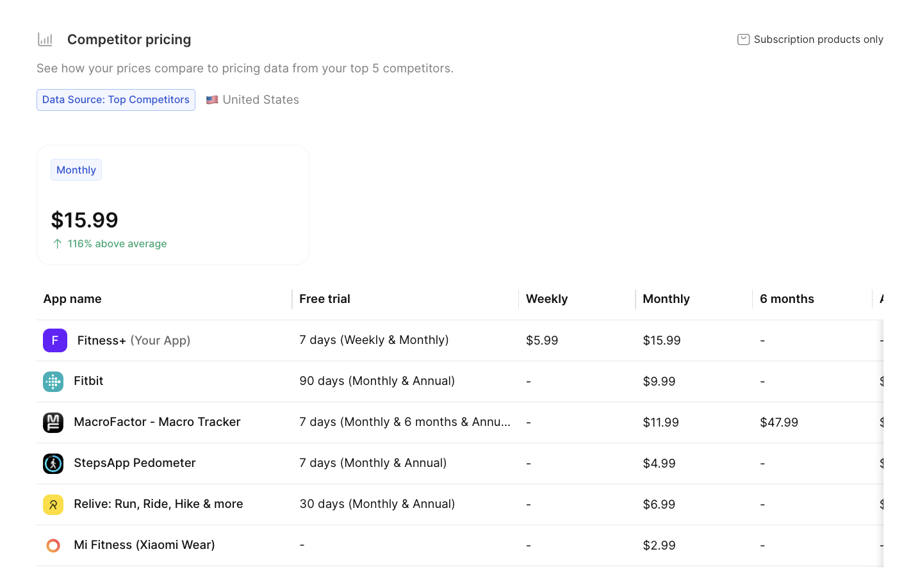Click the Mi Fitness orange ring icon

(x=53, y=545)
